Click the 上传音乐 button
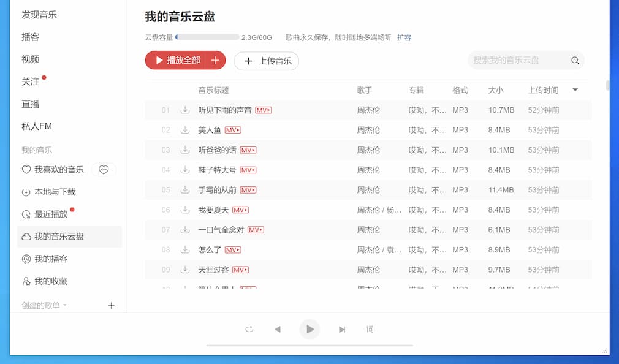619x364 pixels. [267, 61]
